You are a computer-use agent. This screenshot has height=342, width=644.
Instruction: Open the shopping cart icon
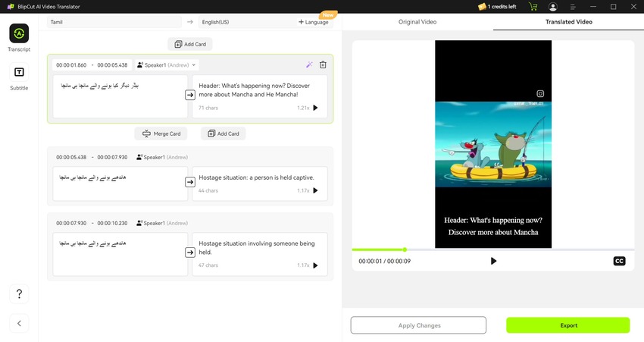(x=533, y=7)
